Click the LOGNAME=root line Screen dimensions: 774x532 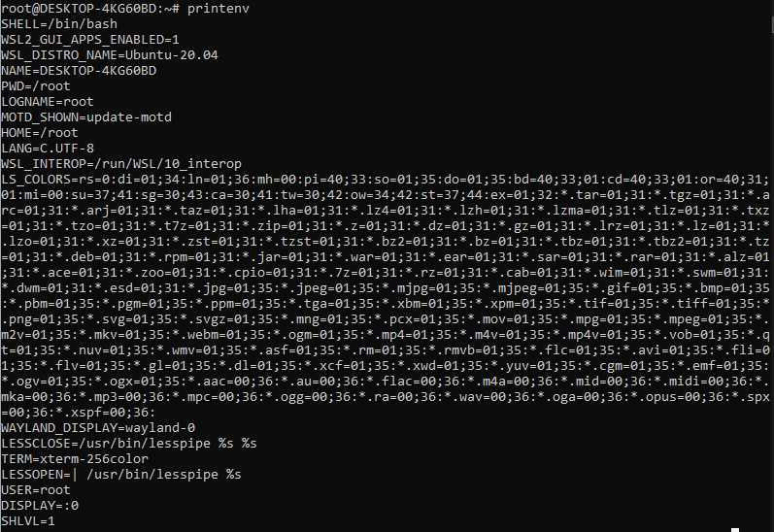click(x=48, y=102)
